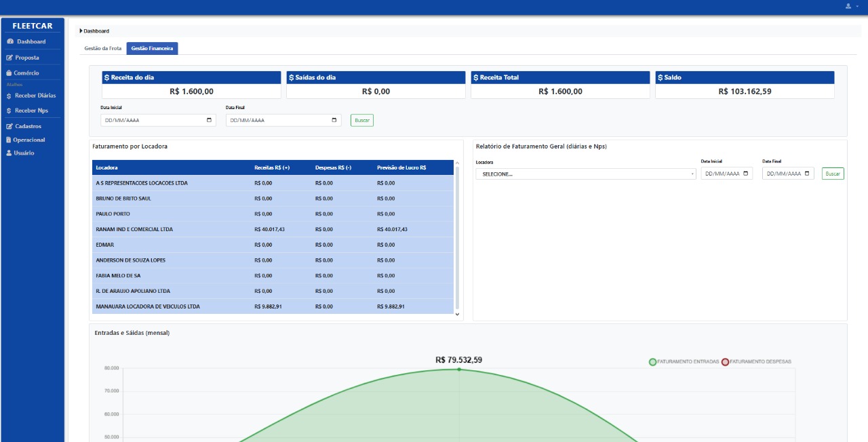Click the Previsão de Lucro R$ header
Image resolution: width=868 pixels, height=442 pixels.
click(401, 167)
